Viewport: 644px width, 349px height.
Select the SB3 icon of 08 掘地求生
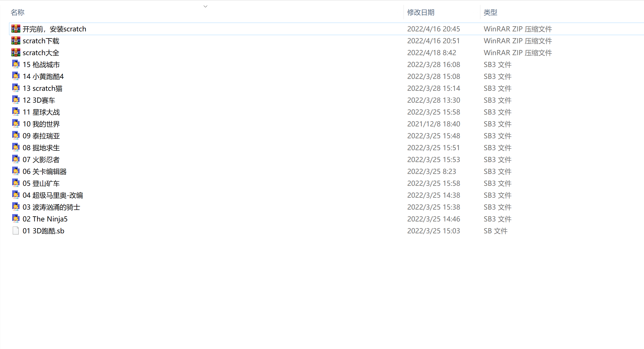coord(16,148)
